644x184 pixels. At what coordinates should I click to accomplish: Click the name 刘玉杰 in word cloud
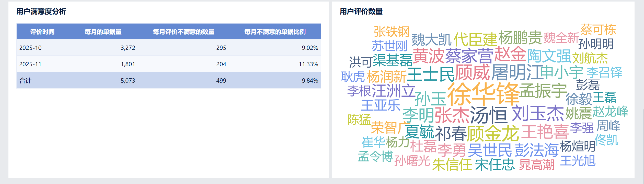tap(538, 113)
